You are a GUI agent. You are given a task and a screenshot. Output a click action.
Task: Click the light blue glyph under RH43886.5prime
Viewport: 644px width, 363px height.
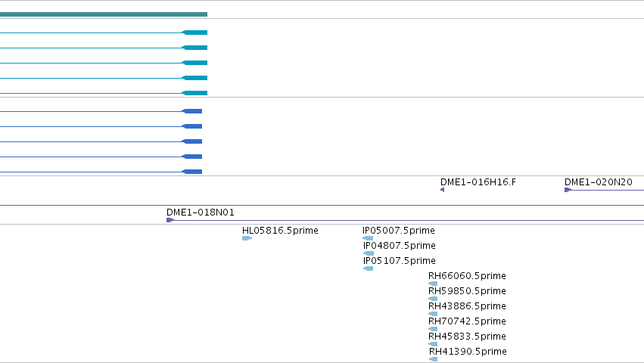click(433, 314)
